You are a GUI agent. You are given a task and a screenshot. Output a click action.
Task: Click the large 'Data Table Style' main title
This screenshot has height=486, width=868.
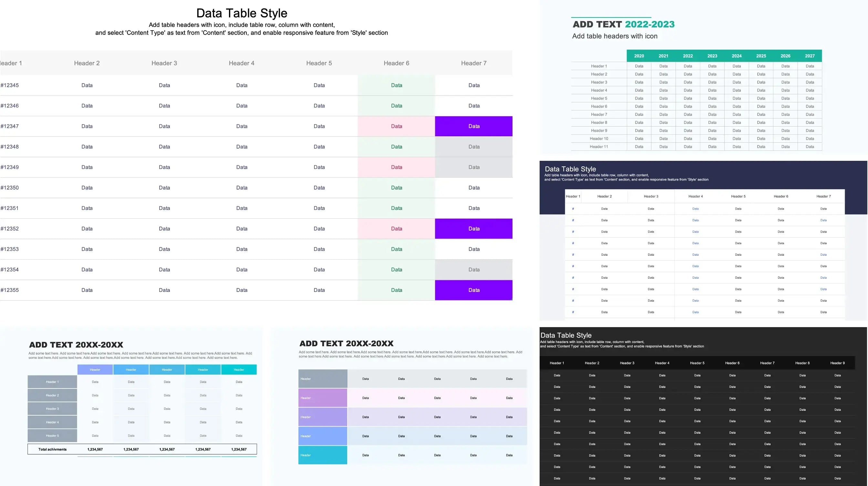click(242, 13)
